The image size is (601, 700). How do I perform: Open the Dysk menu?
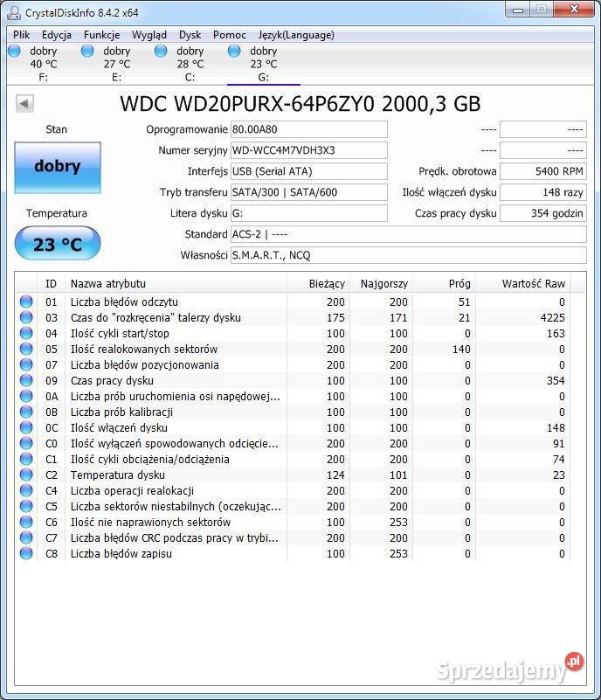click(x=190, y=35)
